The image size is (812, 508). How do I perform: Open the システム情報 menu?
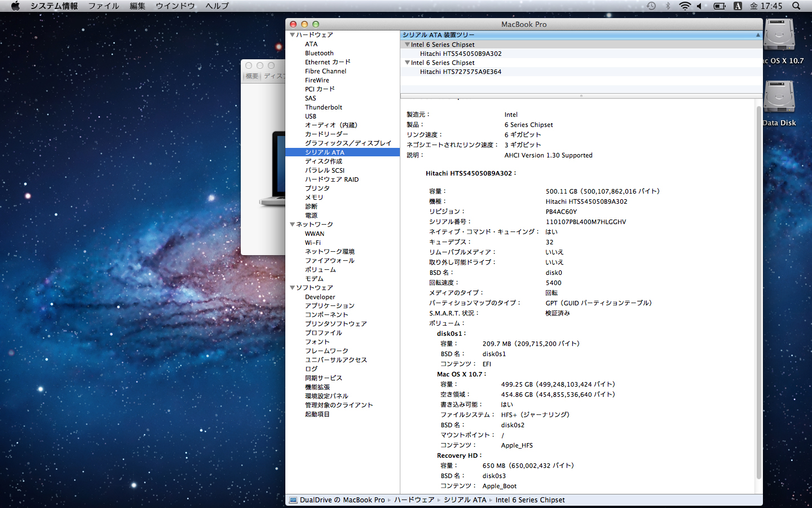point(54,6)
